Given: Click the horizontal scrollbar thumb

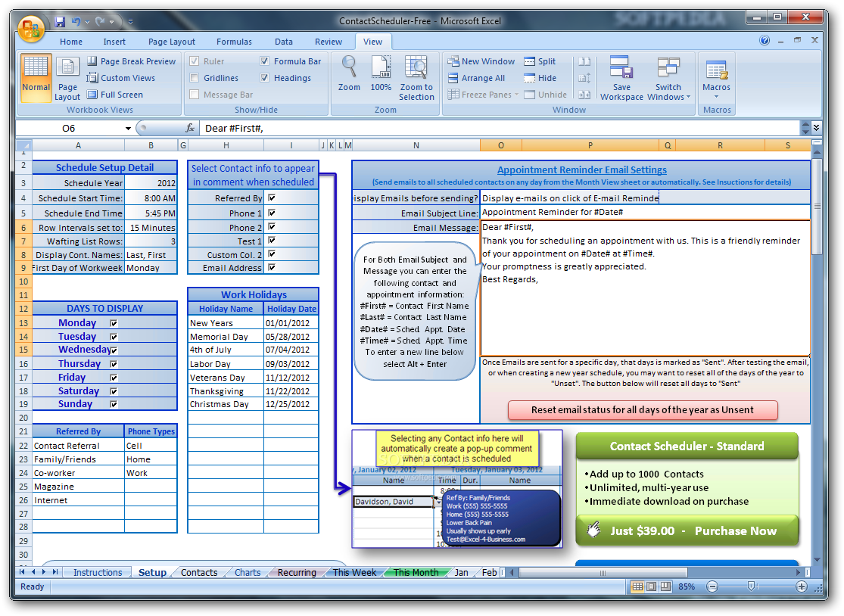Looking at the screenshot, I should click(603, 572).
